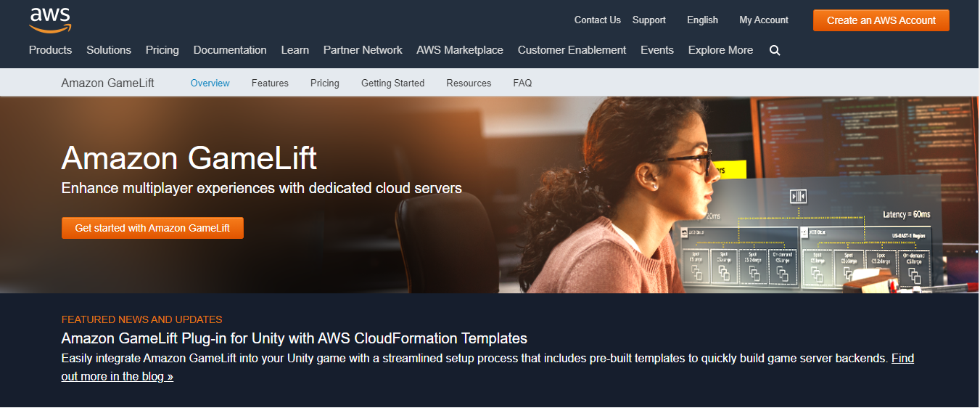980x408 pixels.
Task: Open the Resources tab
Action: pos(469,83)
